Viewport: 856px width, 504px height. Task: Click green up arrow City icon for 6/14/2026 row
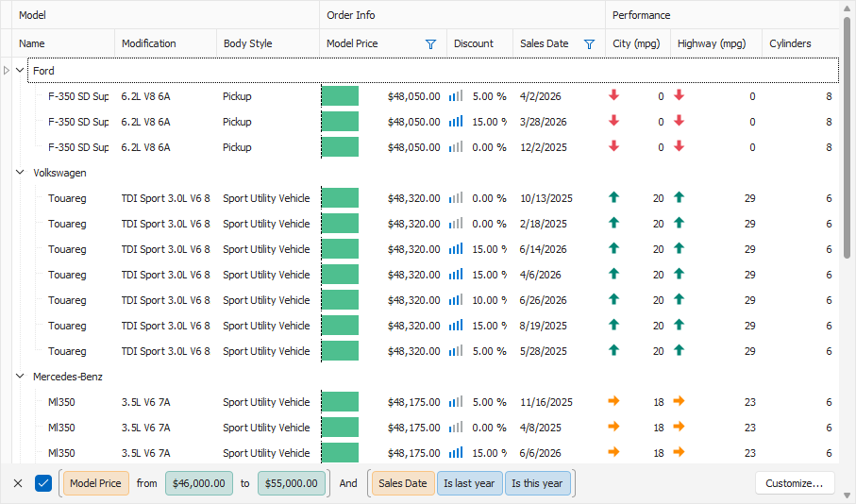(614, 248)
